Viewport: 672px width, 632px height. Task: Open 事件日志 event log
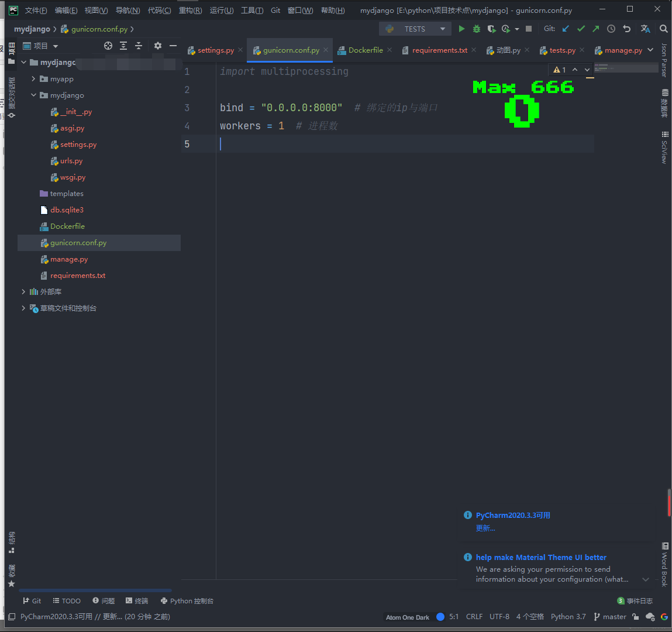point(635,601)
